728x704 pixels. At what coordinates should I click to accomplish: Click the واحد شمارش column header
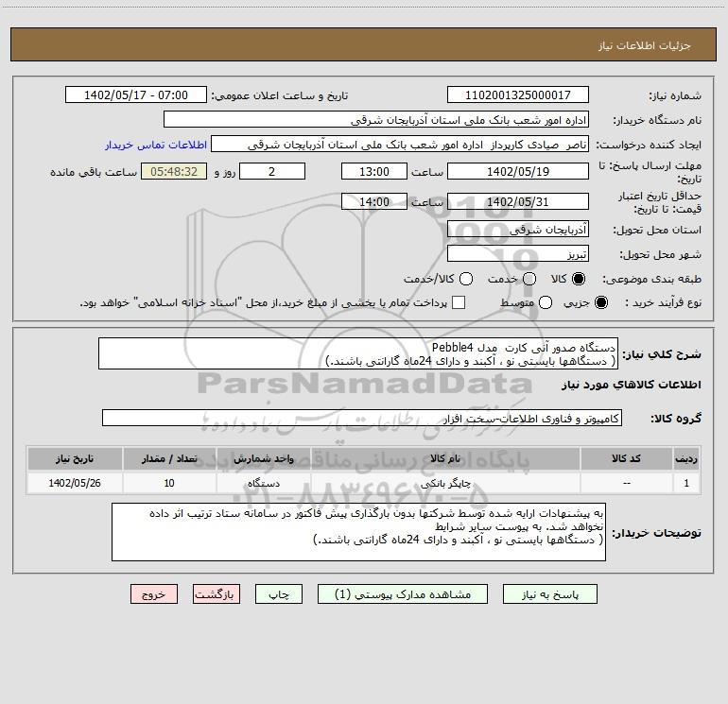(263, 458)
